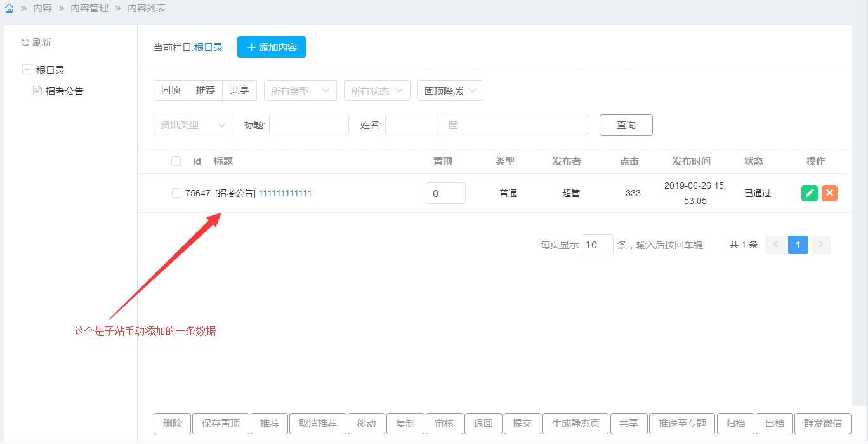Click 内容列表 in the breadcrumb
868x444 pixels.
point(147,8)
